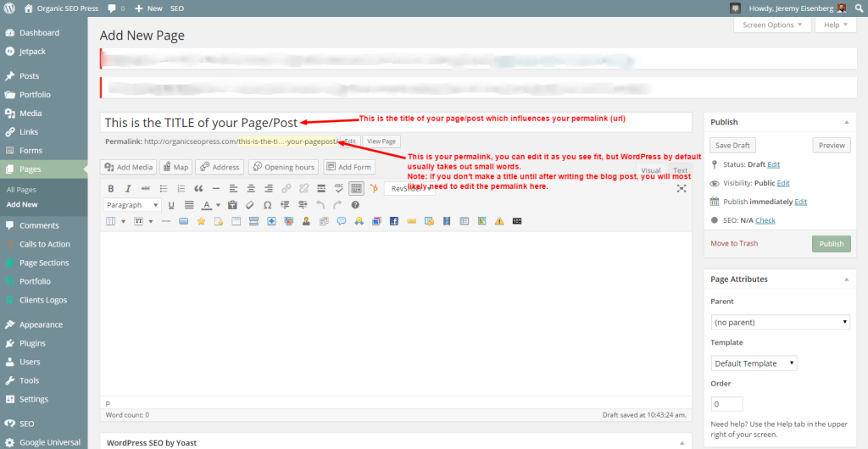The width and height of the screenshot is (868, 449).
Task: Enter distraction free fullscreen mode
Action: [x=682, y=189]
